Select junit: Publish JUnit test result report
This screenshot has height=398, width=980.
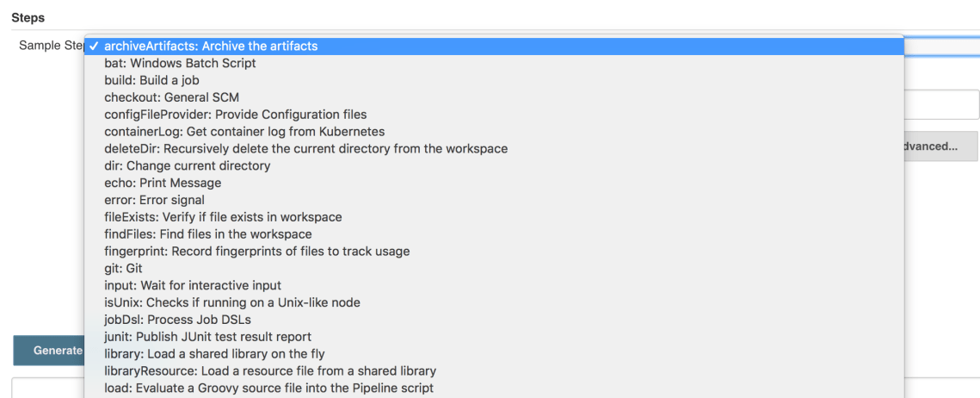[x=207, y=337]
